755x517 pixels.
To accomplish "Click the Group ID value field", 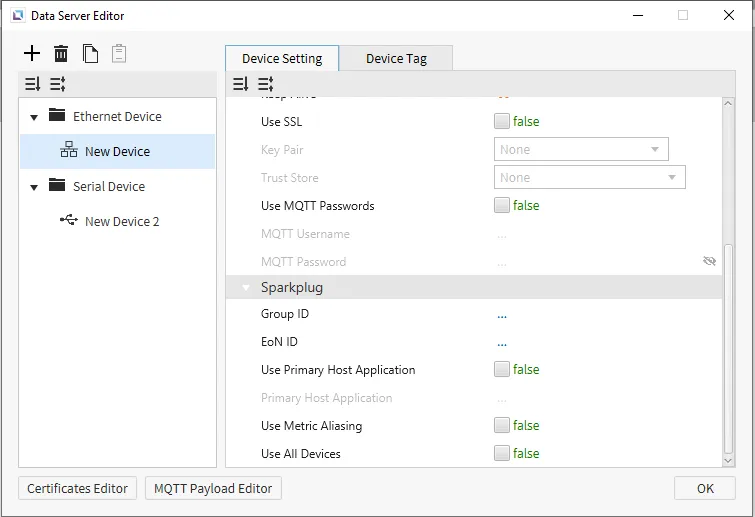I will [x=502, y=314].
